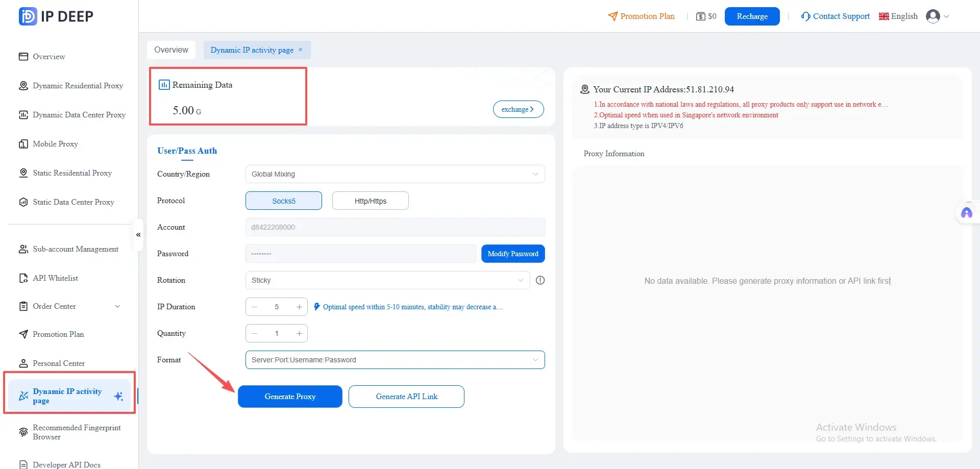Click the Sub-account Management icon
980x469 pixels.
(x=23, y=249)
